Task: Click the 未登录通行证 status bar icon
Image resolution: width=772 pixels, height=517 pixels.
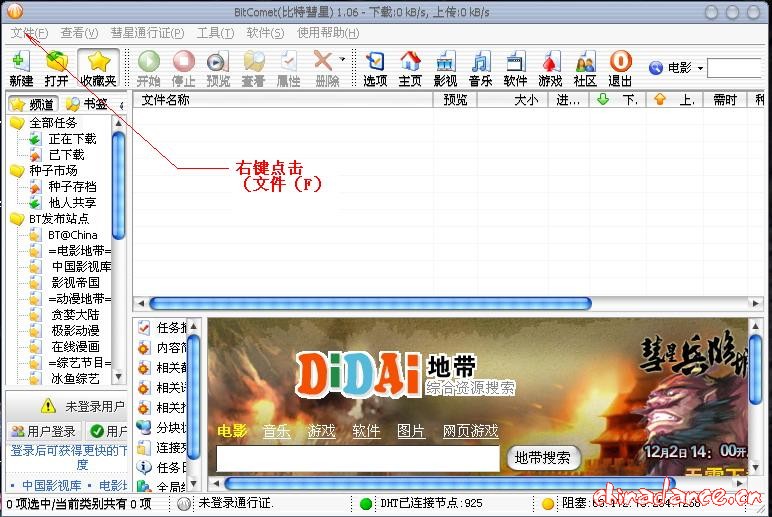Action: (x=184, y=504)
